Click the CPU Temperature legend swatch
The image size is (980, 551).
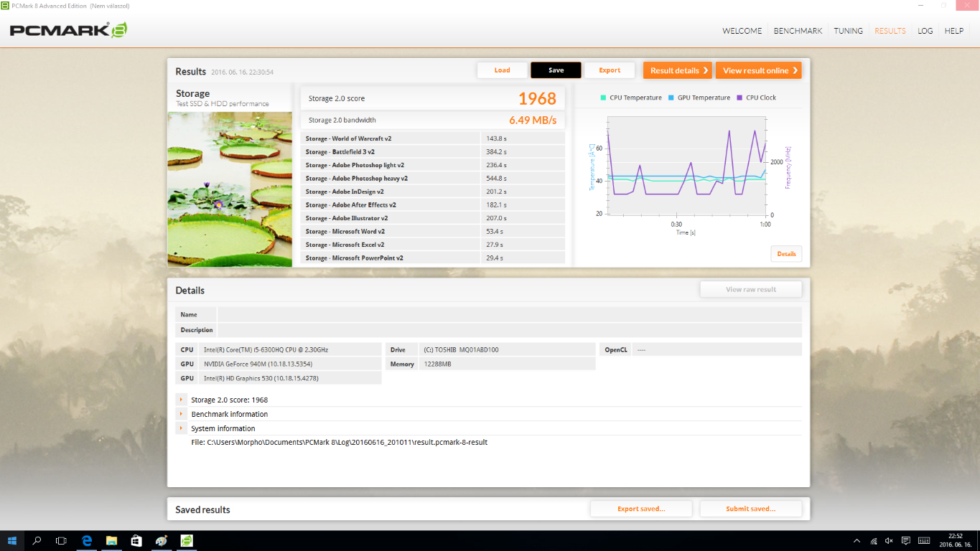[603, 98]
